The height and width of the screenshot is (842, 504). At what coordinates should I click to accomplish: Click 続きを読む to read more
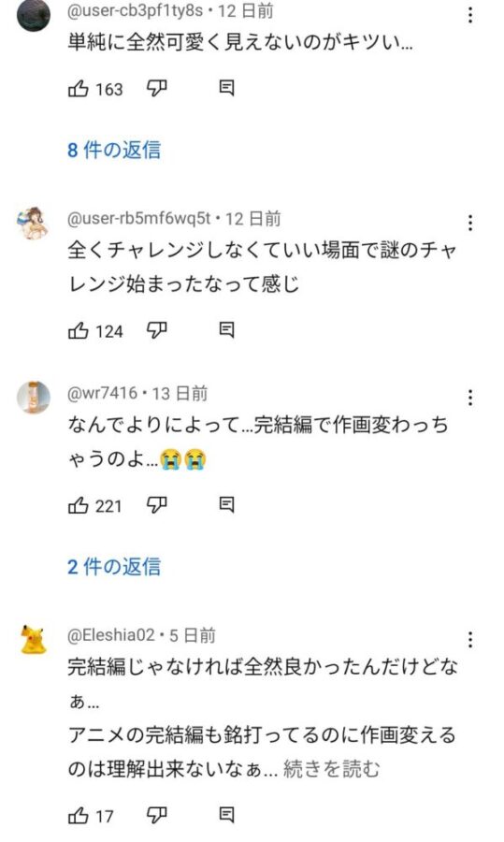pyautogui.click(x=331, y=769)
